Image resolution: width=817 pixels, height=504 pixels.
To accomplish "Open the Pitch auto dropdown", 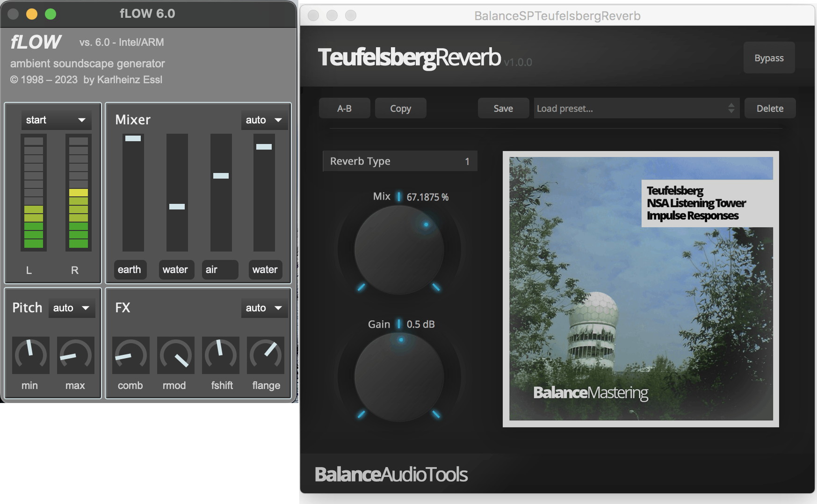I will point(72,308).
